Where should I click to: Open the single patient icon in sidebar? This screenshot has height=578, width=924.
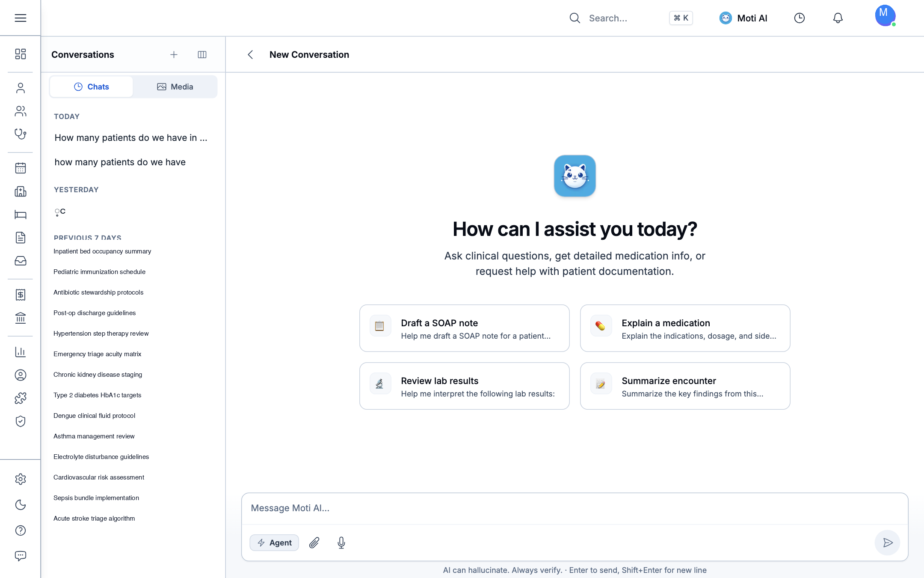tap(20, 88)
